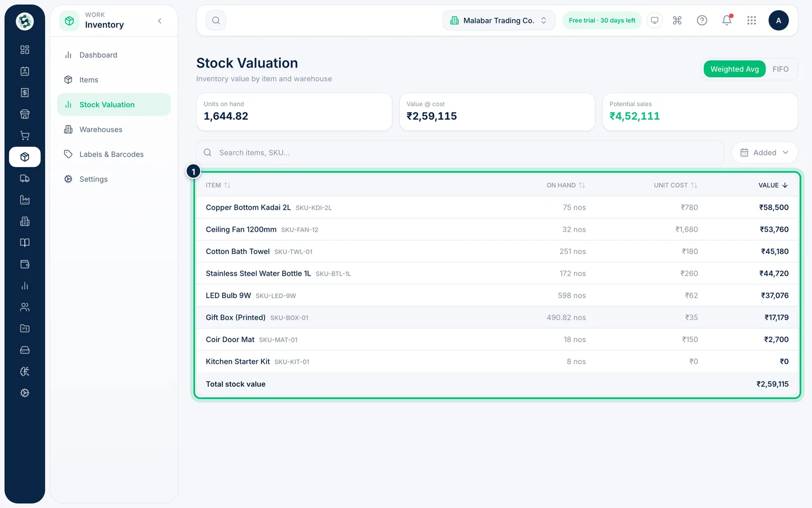Open the delivery truck rail icon
Screen dimensions: 812x508
click(x=24, y=178)
